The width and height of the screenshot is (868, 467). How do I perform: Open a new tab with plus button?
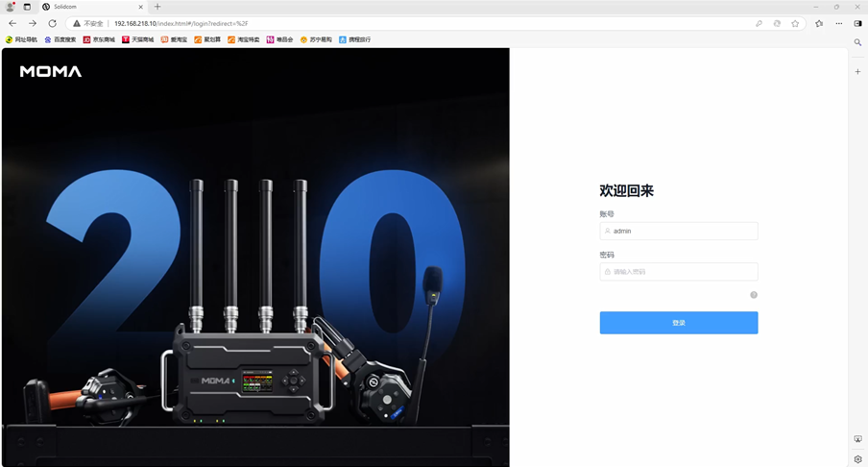click(157, 7)
